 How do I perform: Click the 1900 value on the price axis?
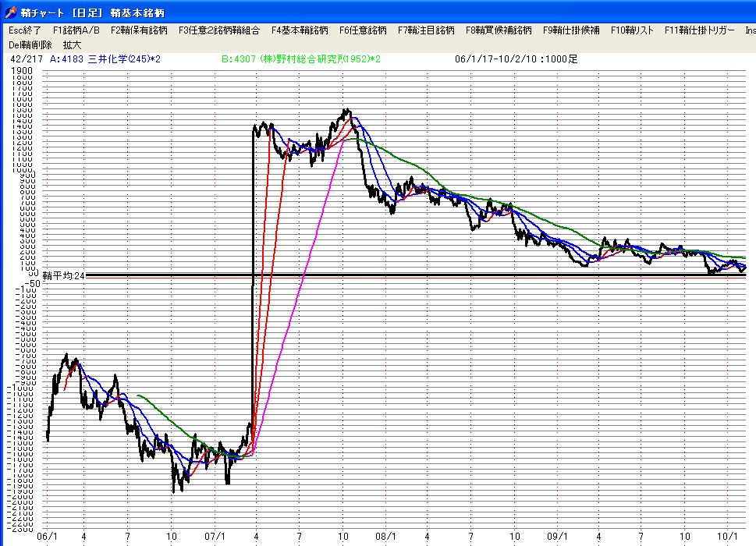point(22,70)
